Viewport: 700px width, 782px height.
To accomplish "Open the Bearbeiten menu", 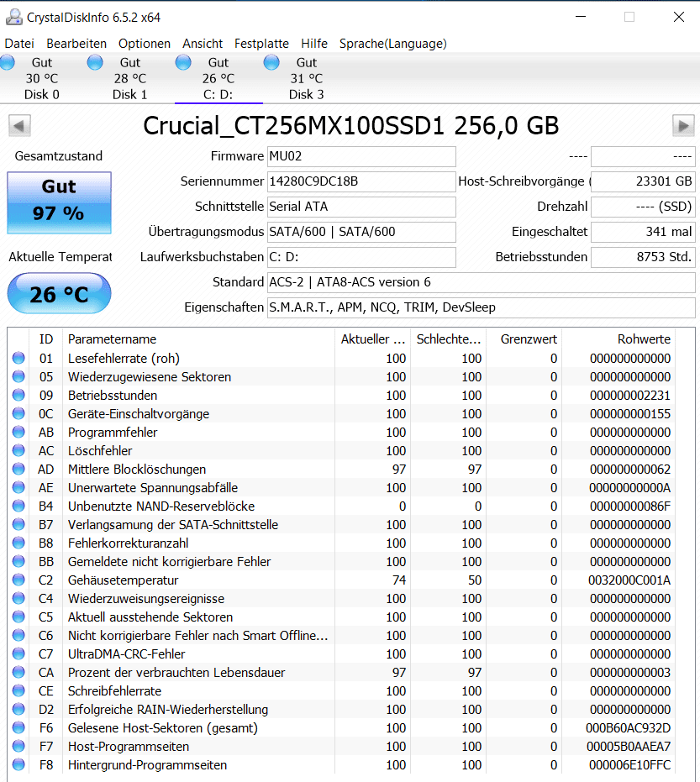I will [x=76, y=44].
